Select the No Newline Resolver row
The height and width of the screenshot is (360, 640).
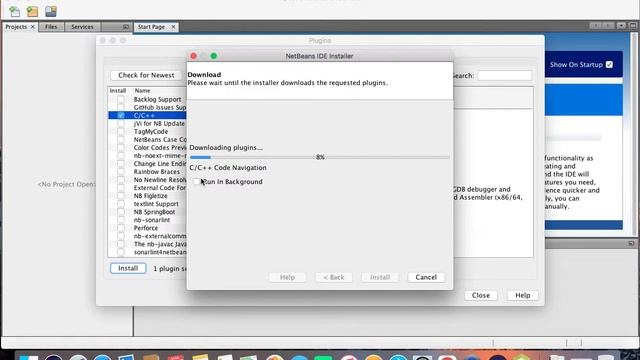[147, 180]
